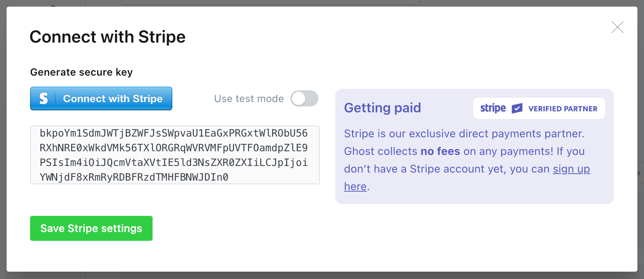The width and height of the screenshot is (644, 279).
Task: Open the sign up link
Action: pyautogui.click(x=571, y=169)
